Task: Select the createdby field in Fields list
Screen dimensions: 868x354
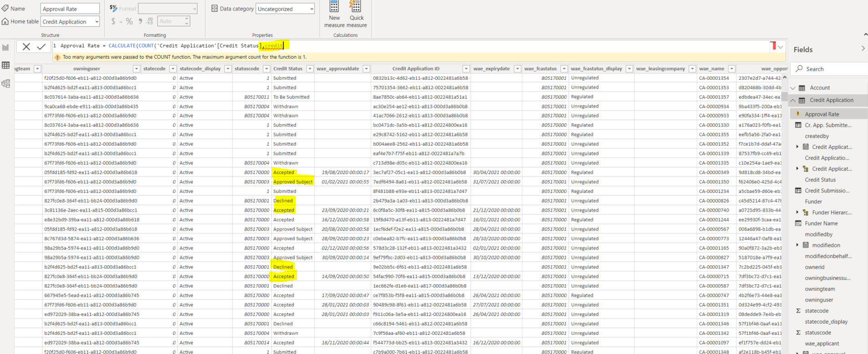Action: (817, 136)
